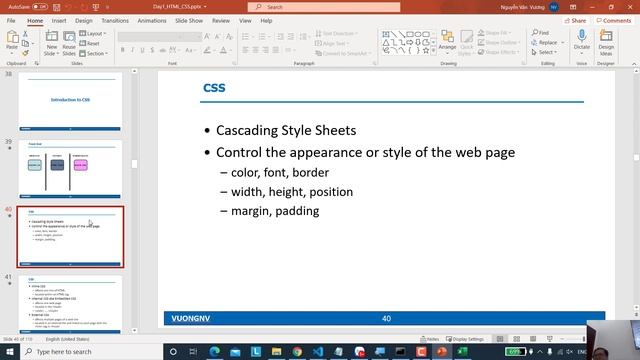Click Increase Font Size icon
The width and height of the screenshot is (640, 360).
(x=207, y=37)
